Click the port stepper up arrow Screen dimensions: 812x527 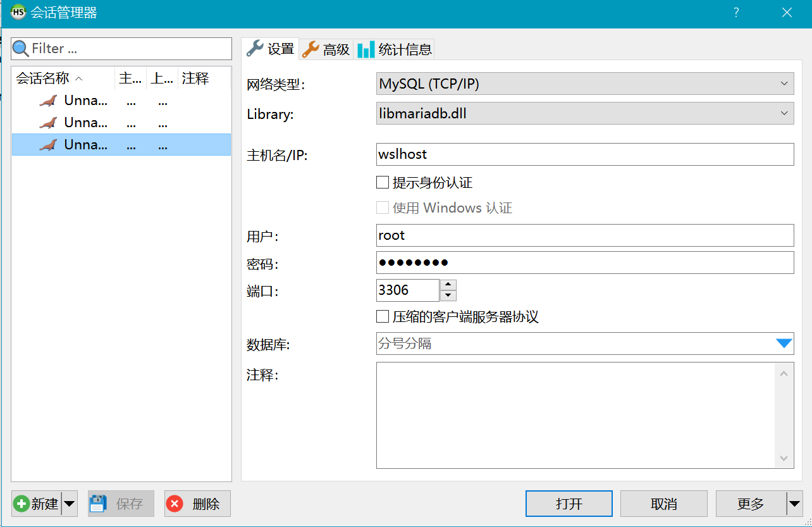click(447, 285)
